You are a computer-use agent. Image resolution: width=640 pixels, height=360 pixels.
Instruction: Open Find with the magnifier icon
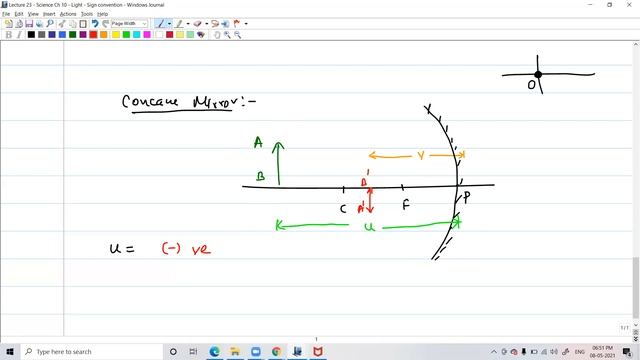point(50,24)
